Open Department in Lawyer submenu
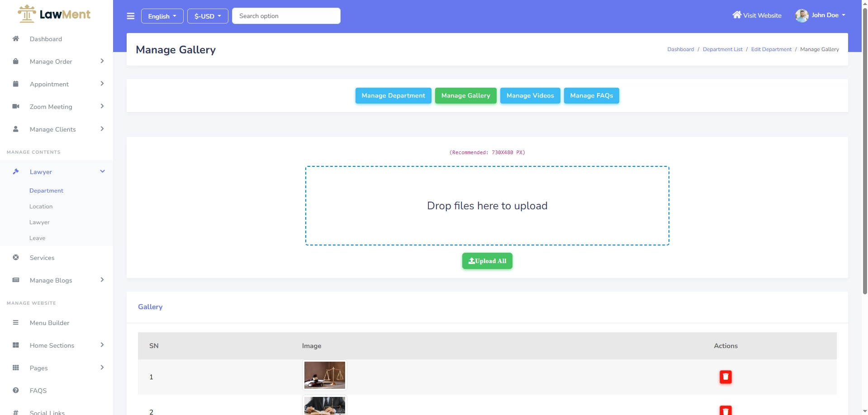The image size is (868, 415). click(46, 191)
